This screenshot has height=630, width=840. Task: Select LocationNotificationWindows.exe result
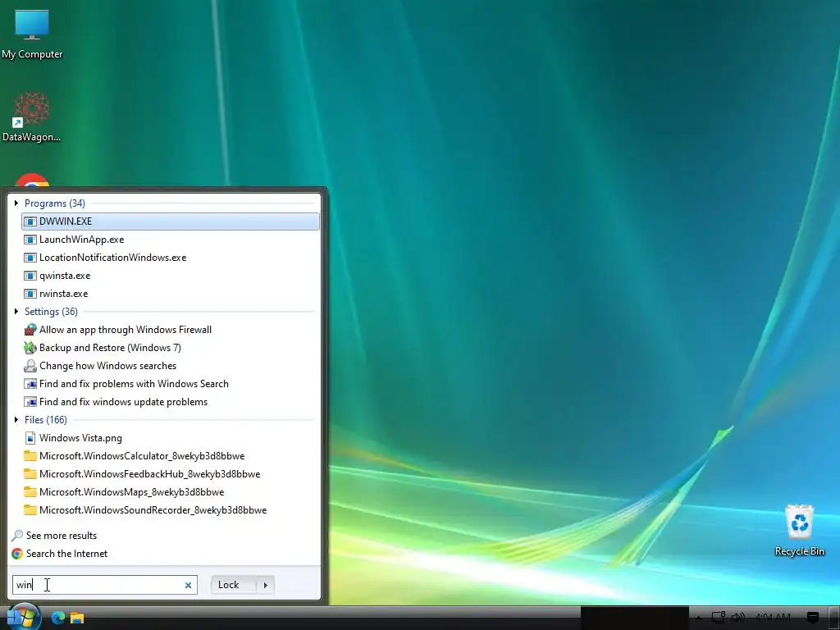click(x=171, y=258)
